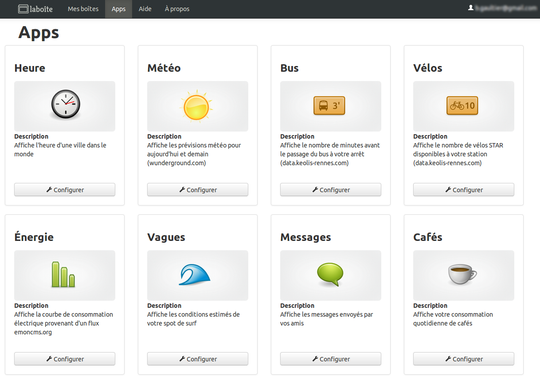Click the sun icon in Météo card
Image resolution: width=540 pixels, height=380 pixels.
click(x=196, y=106)
